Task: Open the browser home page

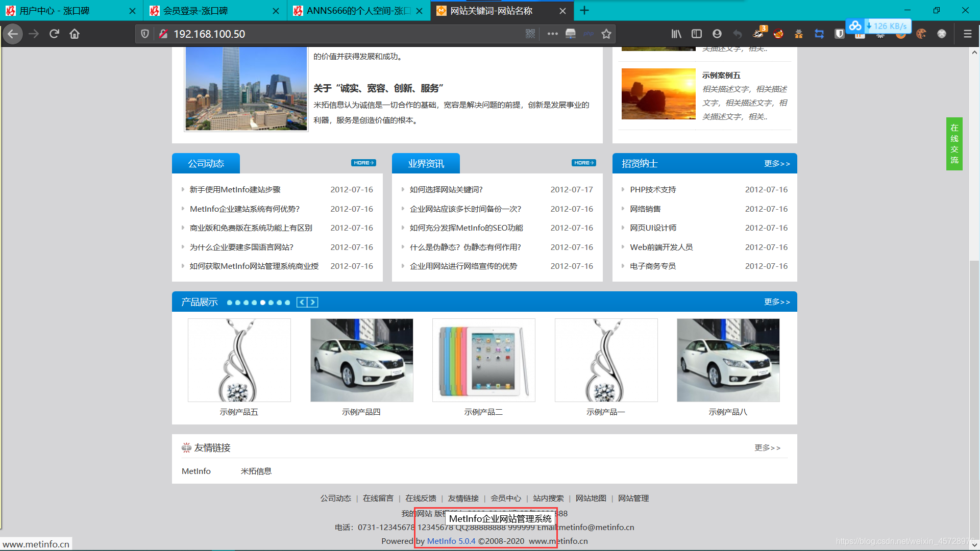Action: click(x=75, y=34)
